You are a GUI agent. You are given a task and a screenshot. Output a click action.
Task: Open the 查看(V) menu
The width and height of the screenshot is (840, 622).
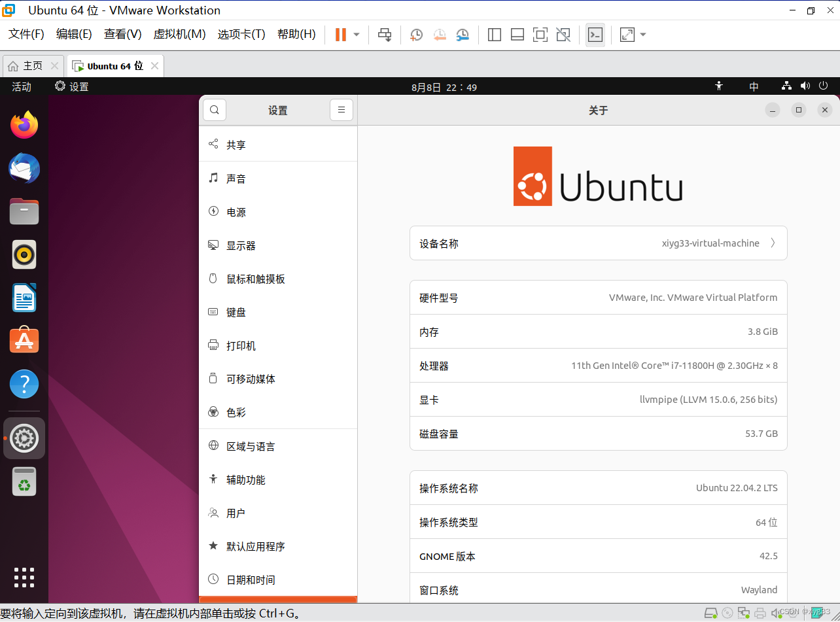pos(123,34)
